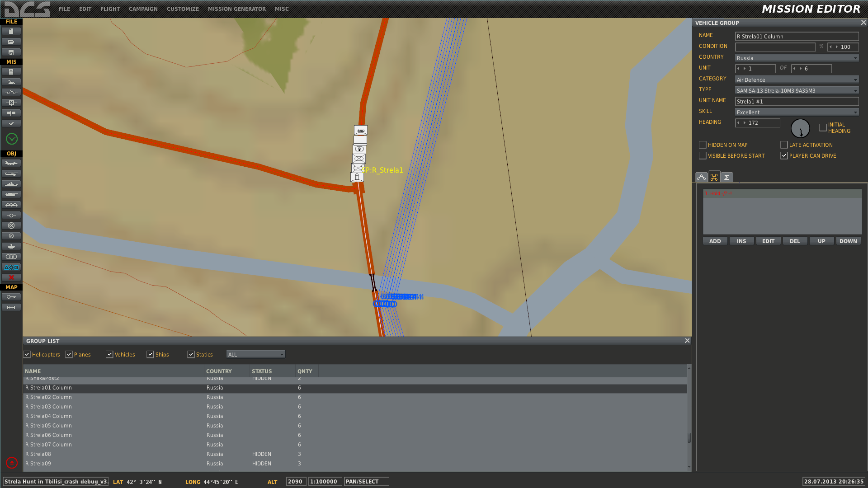
Task: Uncheck Statics filter in Group List
Action: pyautogui.click(x=191, y=355)
